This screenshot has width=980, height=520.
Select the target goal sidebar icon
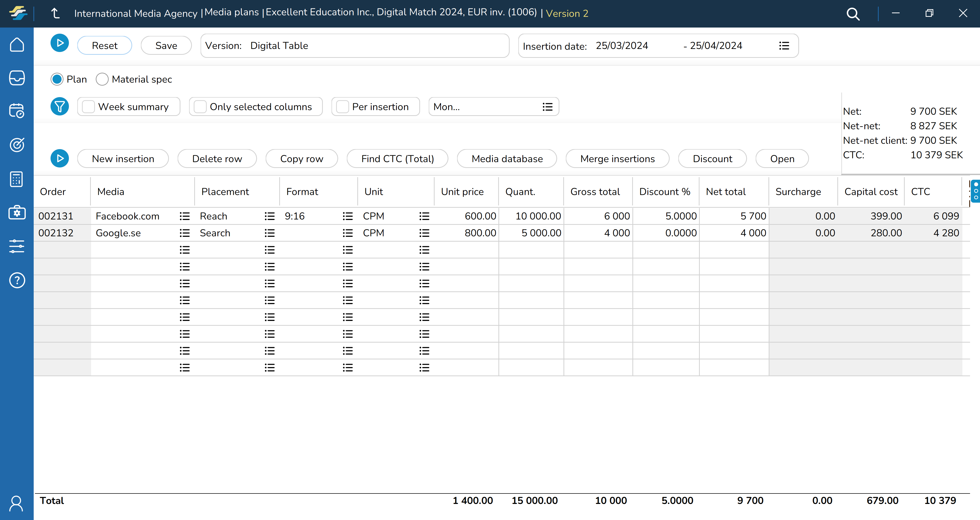[17, 145]
